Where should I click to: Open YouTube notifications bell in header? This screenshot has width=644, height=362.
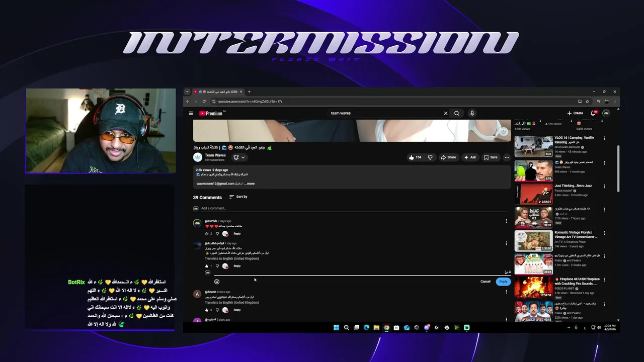coord(594,113)
